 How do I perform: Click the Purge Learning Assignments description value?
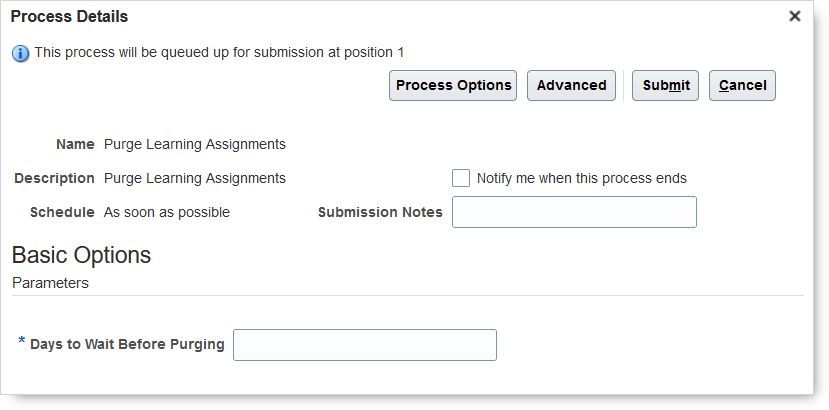(x=195, y=178)
